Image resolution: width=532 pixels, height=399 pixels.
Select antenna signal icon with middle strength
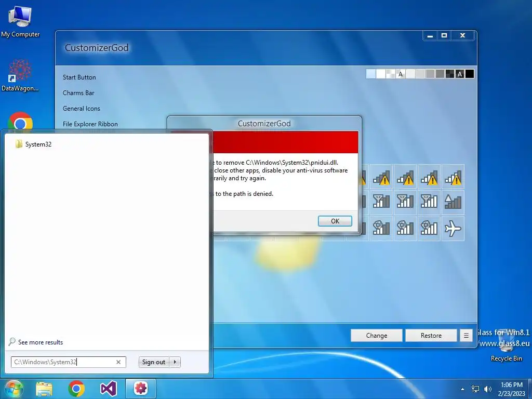(405, 202)
